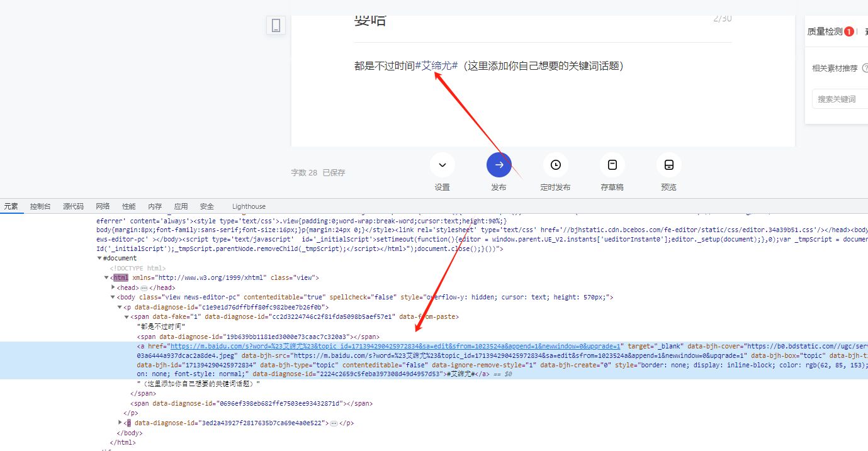Click the mobile phone preview icon
868x451 pixels.
click(x=276, y=25)
